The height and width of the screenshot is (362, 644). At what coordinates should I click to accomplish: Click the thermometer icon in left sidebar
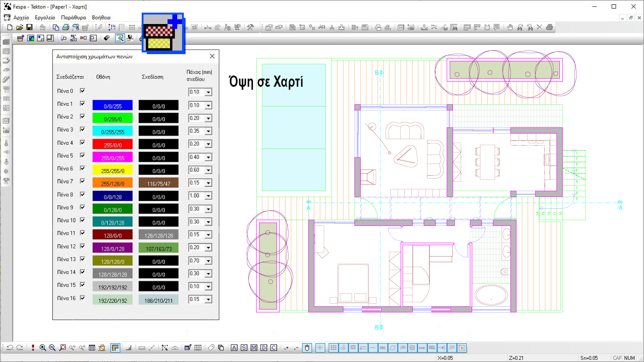click(x=6, y=143)
